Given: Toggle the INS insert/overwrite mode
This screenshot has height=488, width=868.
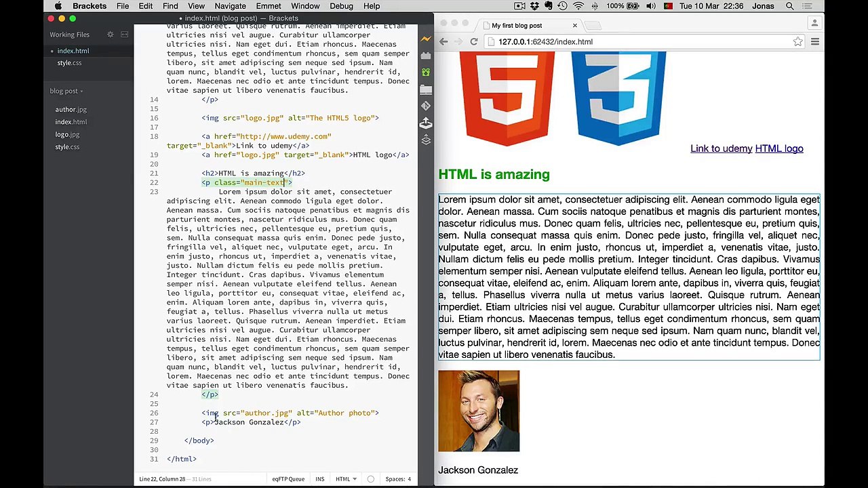Looking at the screenshot, I should pyautogui.click(x=319, y=479).
